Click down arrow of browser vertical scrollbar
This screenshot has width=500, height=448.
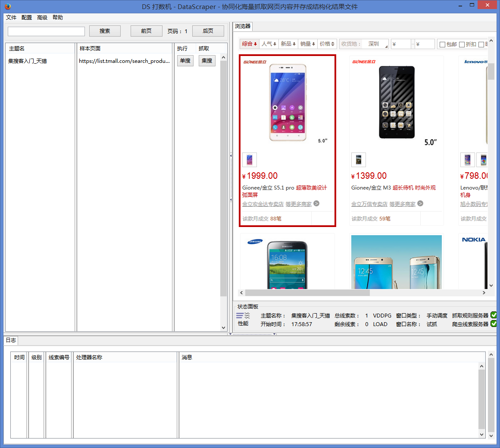tap(491, 286)
